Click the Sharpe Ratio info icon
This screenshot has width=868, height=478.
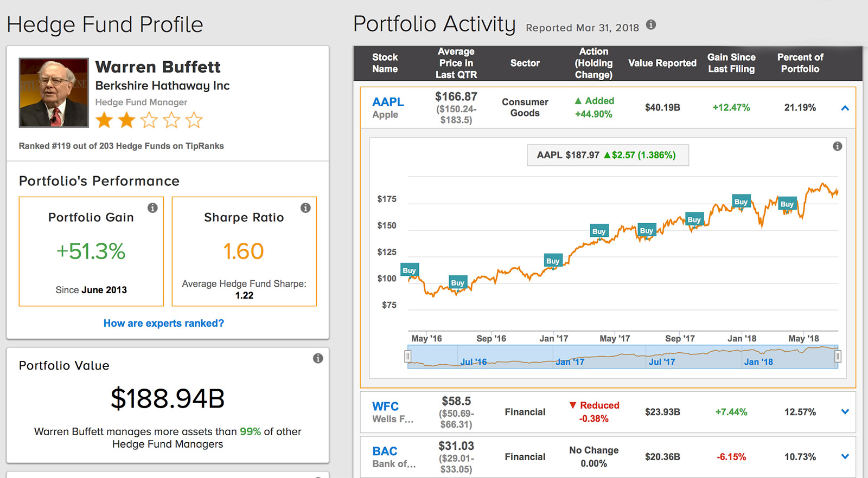[x=305, y=208]
